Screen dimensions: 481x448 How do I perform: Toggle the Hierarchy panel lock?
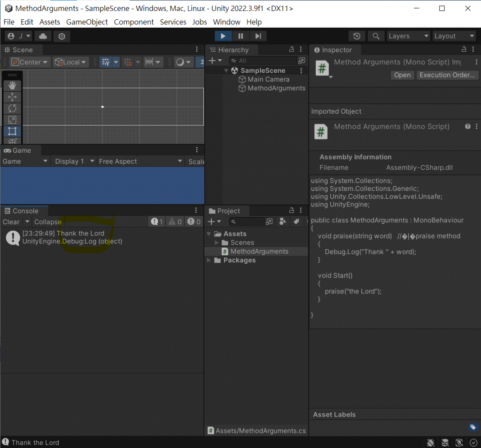[x=291, y=49]
